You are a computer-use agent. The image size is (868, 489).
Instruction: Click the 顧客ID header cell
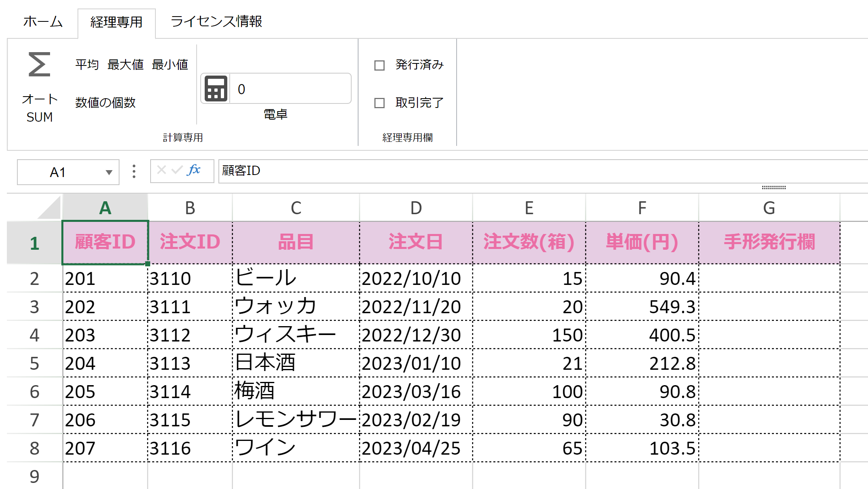click(105, 242)
